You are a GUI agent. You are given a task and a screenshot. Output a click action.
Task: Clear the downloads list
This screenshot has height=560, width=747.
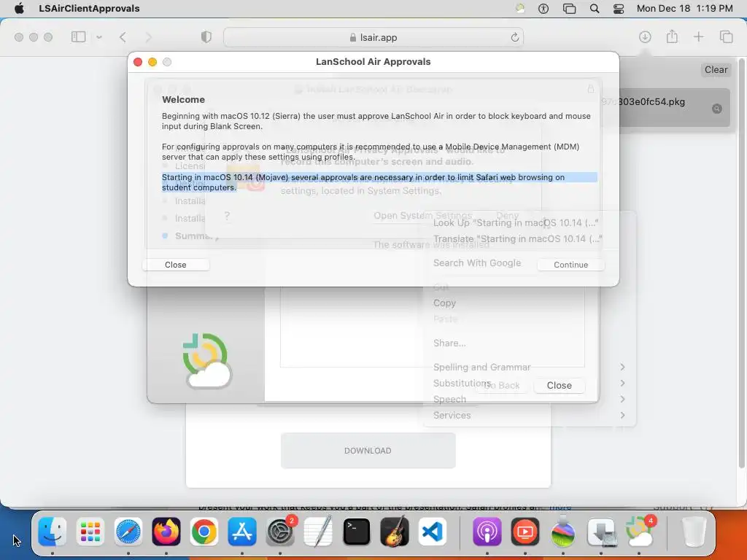pos(716,69)
